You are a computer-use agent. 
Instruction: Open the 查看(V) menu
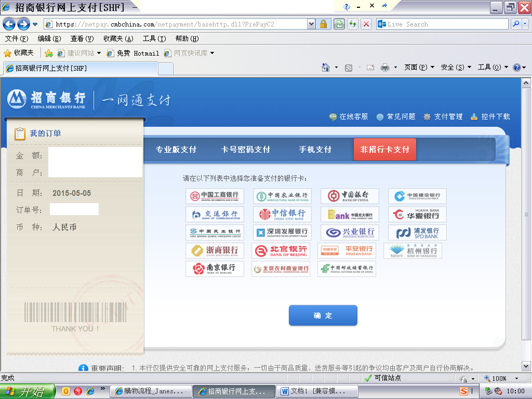[x=82, y=38]
